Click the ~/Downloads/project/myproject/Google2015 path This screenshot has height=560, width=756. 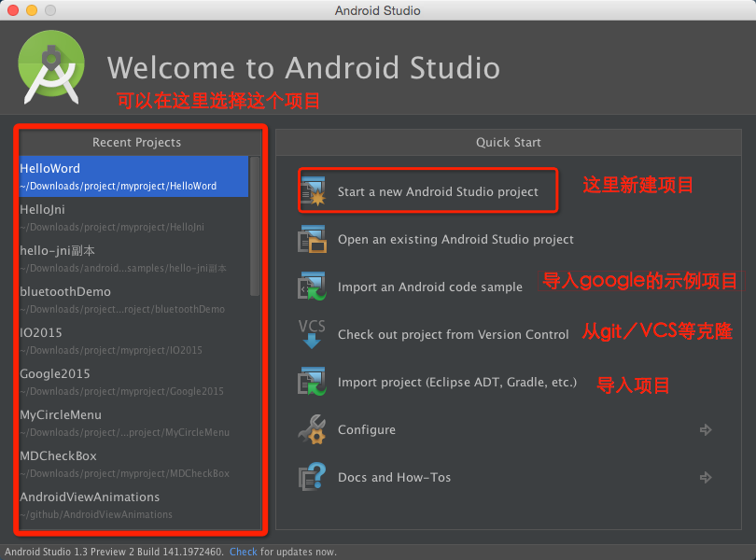pyautogui.click(x=121, y=392)
